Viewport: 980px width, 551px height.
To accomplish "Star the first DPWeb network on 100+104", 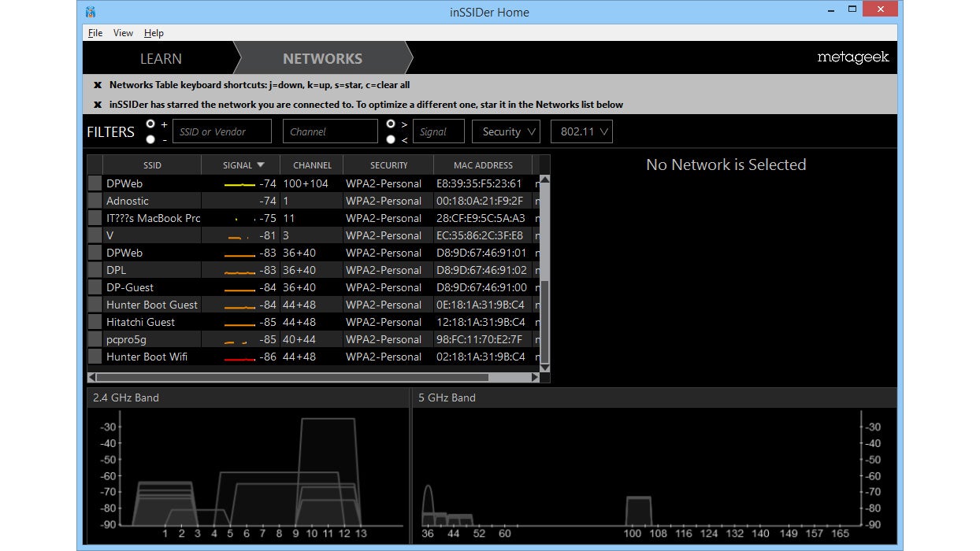I will [95, 183].
